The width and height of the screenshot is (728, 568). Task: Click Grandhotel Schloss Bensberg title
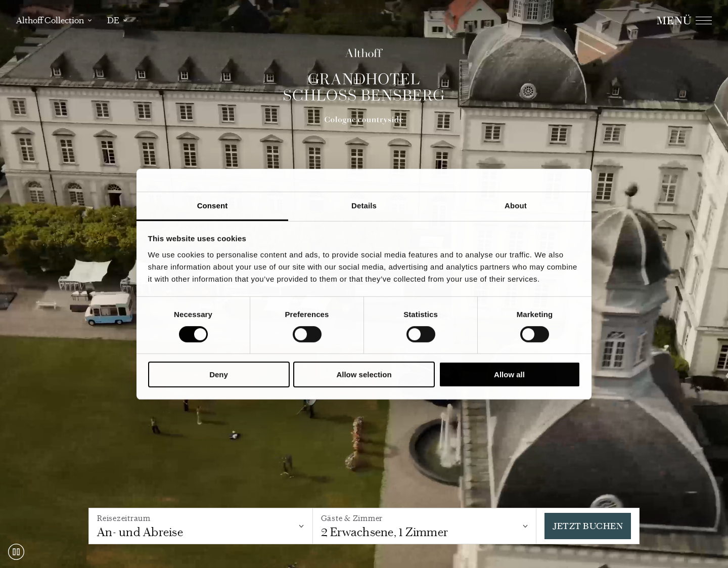coord(363,87)
